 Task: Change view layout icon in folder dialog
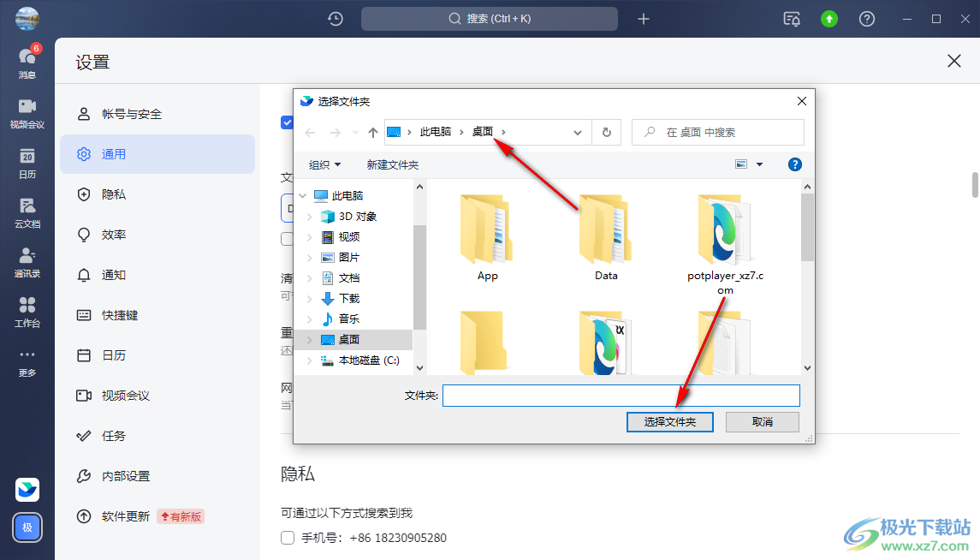pos(741,164)
